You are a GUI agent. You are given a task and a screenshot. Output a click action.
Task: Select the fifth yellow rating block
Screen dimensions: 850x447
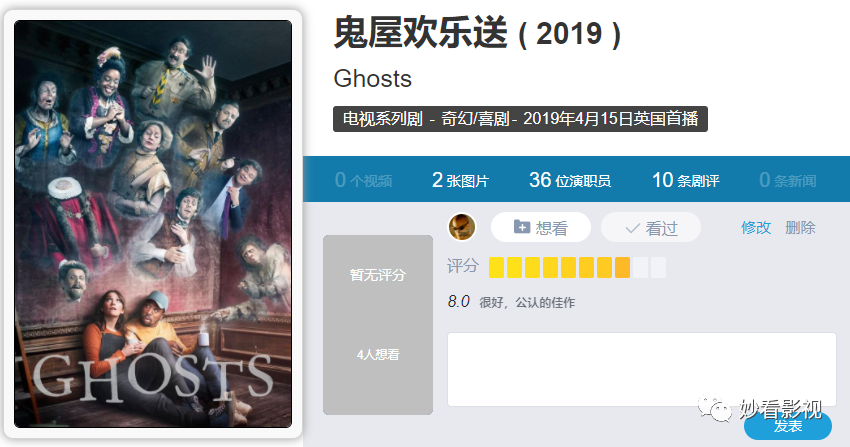568,268
